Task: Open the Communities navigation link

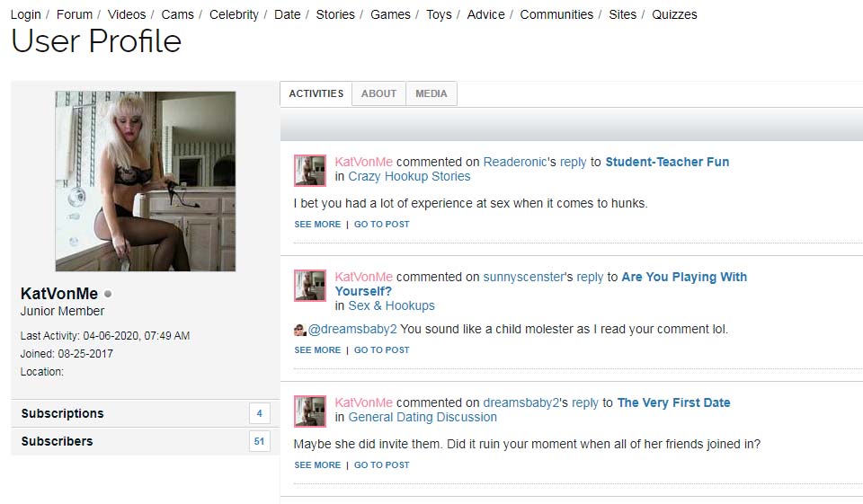Action: (x=556, y=14)
